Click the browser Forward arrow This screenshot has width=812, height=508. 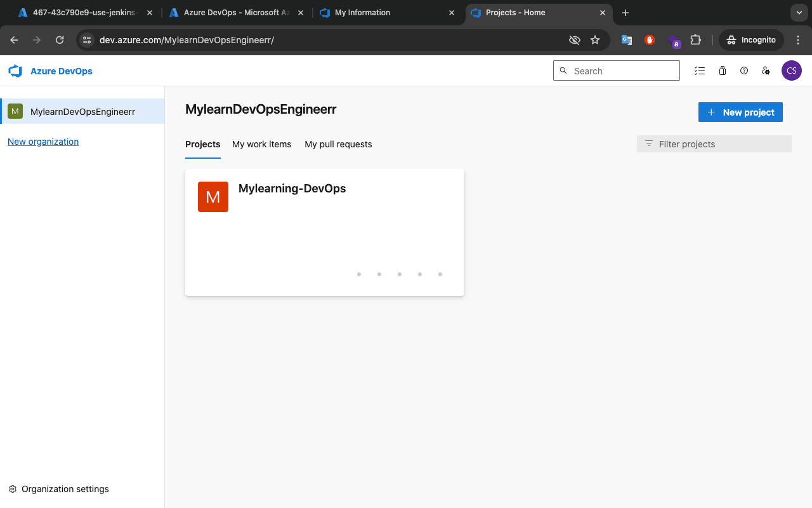37,40
